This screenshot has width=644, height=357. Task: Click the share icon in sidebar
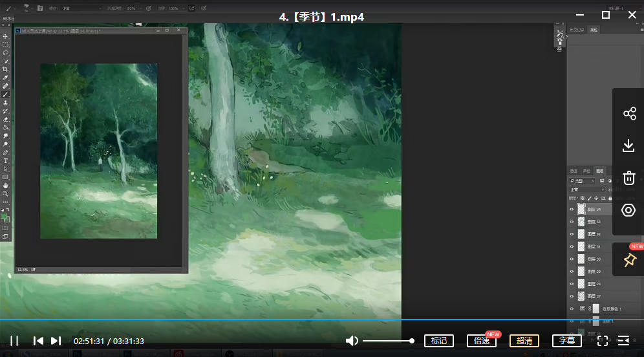click(629, 114)
